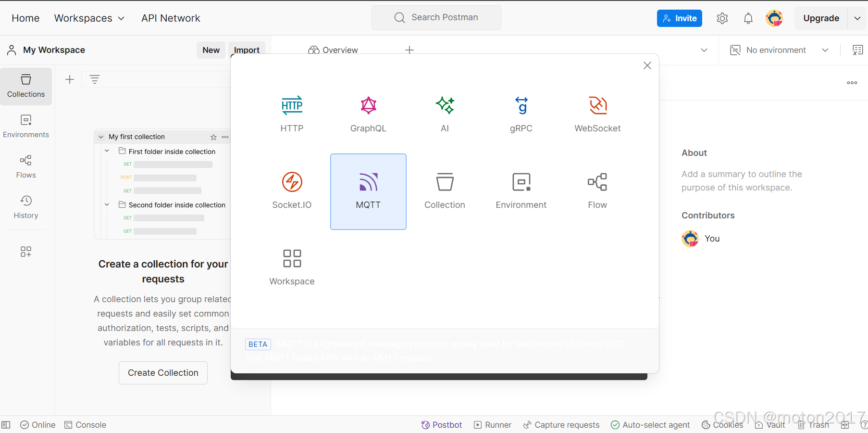Create a new Flow from dialog
Screen dimensions: 868x433
coord(597,191)
